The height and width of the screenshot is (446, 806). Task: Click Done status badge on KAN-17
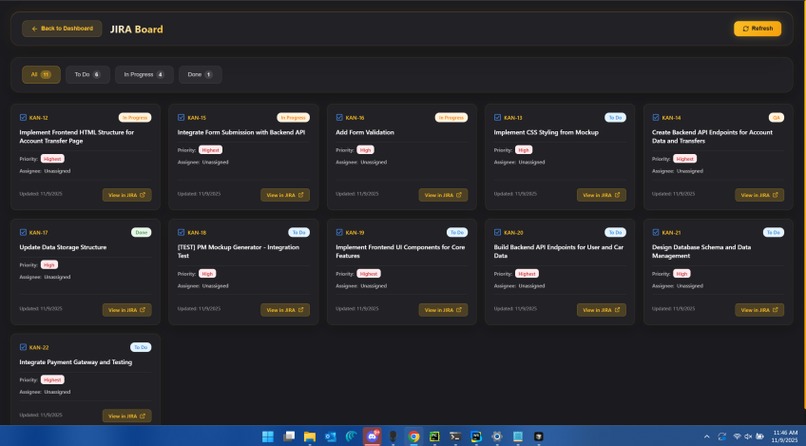pyautogui.click(x=141, y=232)
